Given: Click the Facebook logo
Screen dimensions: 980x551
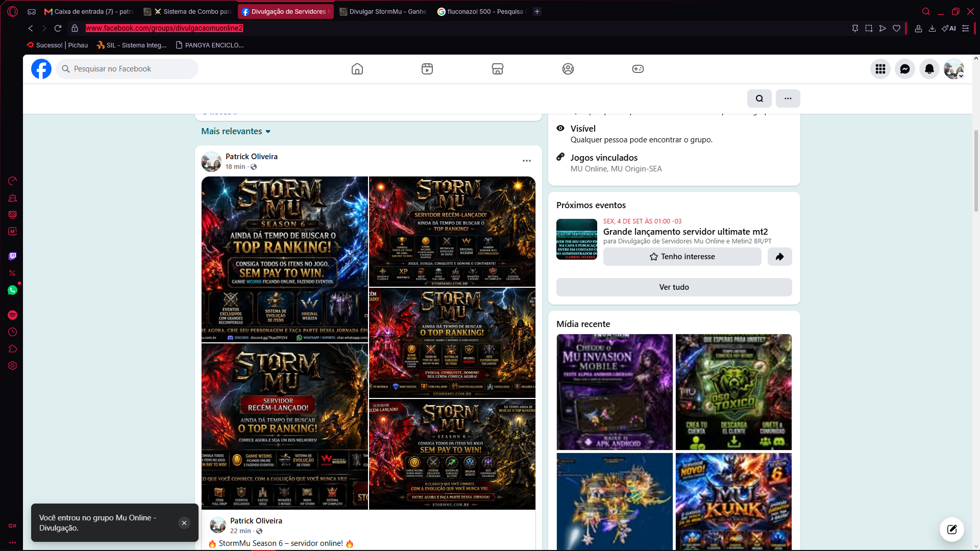Looking at the screenshot, I should [41, 69].
